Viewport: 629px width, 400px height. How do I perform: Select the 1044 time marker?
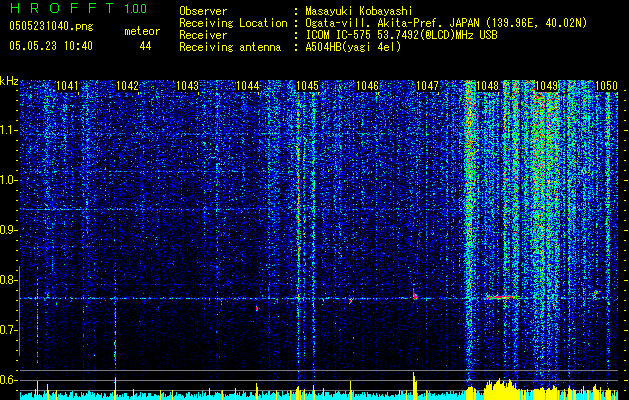click(x=248, y=86)
